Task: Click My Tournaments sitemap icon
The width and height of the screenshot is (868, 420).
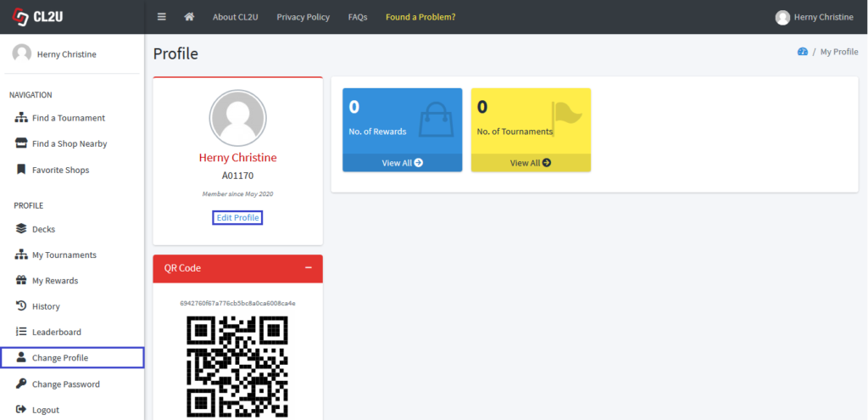Action: tap(21, 255)
